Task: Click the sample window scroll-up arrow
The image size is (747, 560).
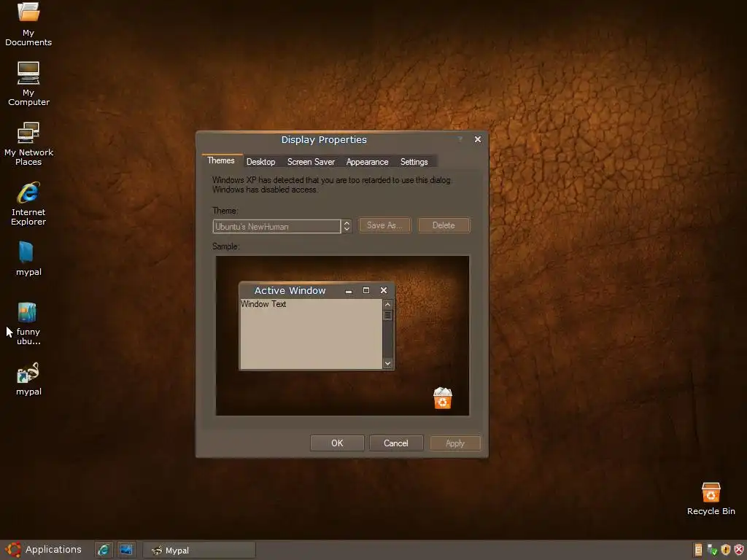Action: [388, 304]
